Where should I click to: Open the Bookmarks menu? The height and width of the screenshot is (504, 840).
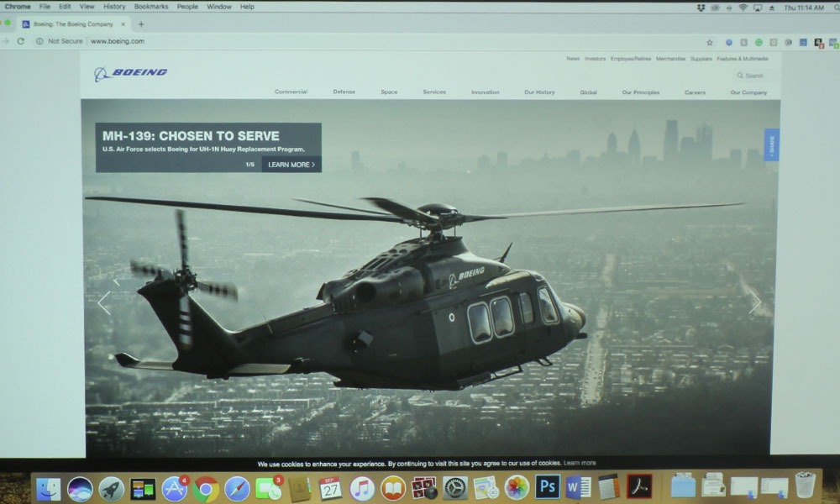(x=151, y=7)
